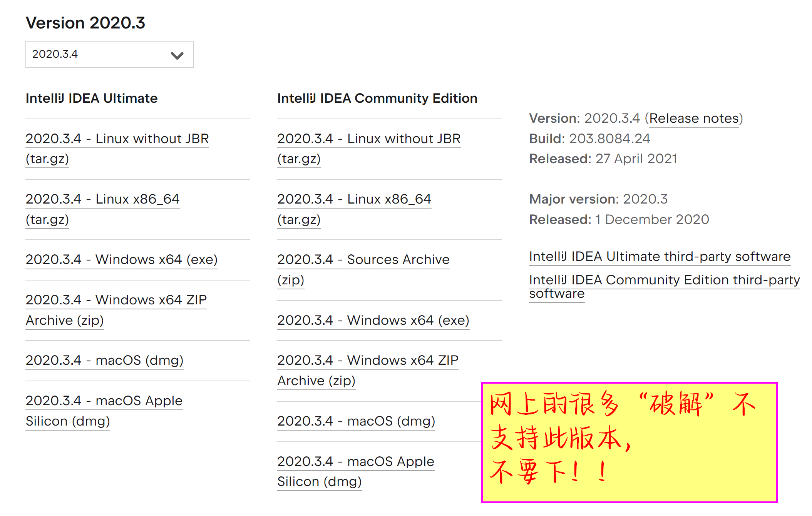Viewport: 812px width, 516px height.
Task: Download Community Windows x64 exe
Action: click(x=373, y=321)
